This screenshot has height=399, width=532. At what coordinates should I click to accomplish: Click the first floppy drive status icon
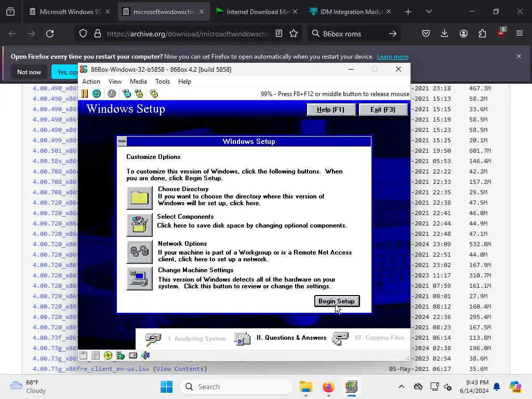[84, 355]
